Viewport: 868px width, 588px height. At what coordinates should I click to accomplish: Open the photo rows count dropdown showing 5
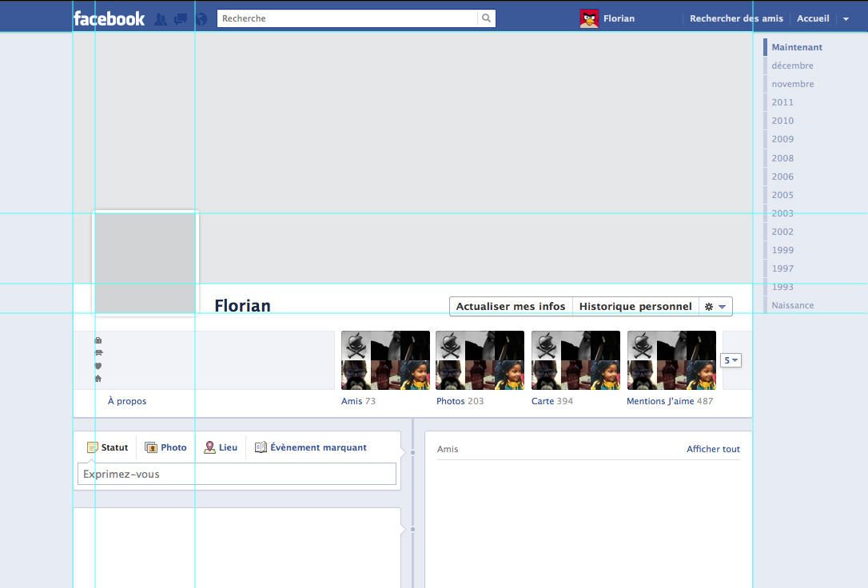click(730, 360)
